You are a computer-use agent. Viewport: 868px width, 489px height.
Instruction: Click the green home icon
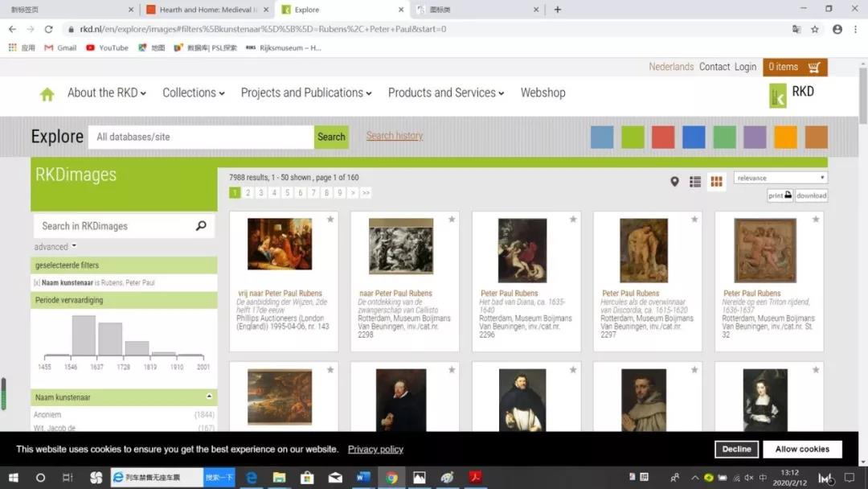click(47, 94)
